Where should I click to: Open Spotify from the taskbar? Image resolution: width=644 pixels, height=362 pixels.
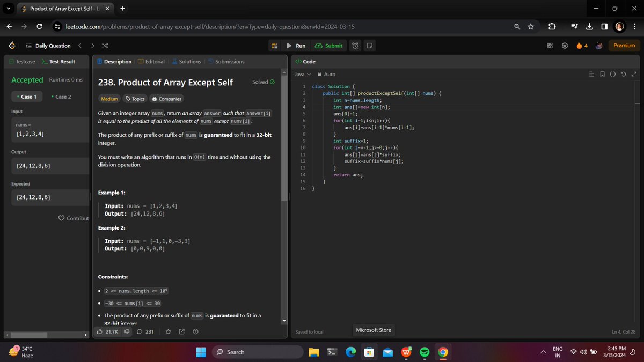pyautogui.click(x=425, y=352)
